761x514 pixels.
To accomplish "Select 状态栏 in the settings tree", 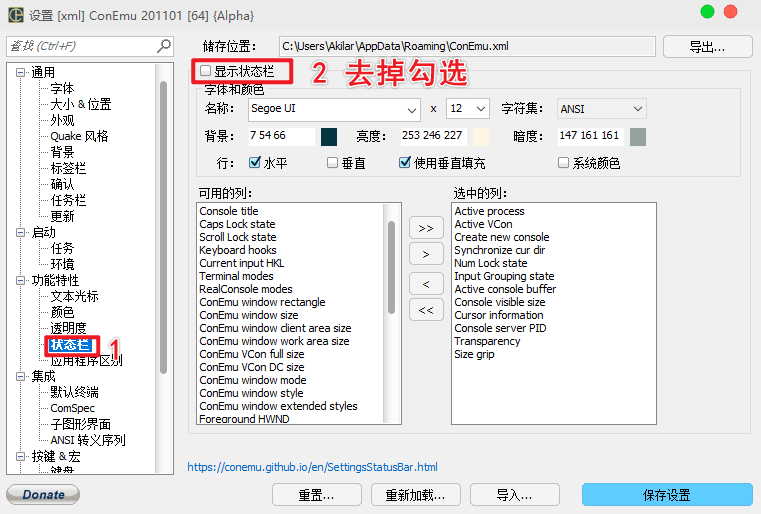I will coord(70,345).
